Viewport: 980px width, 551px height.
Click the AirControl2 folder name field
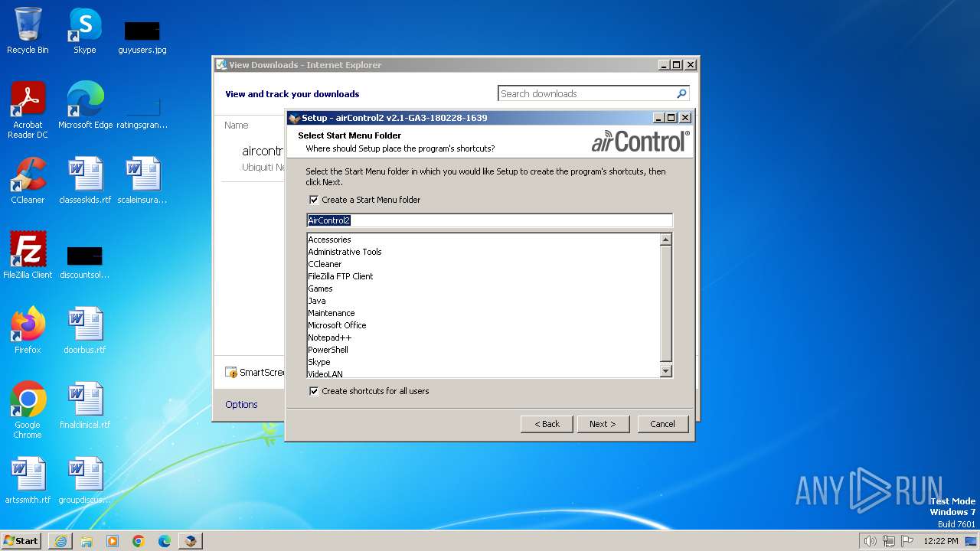click(x=489, y=220)
